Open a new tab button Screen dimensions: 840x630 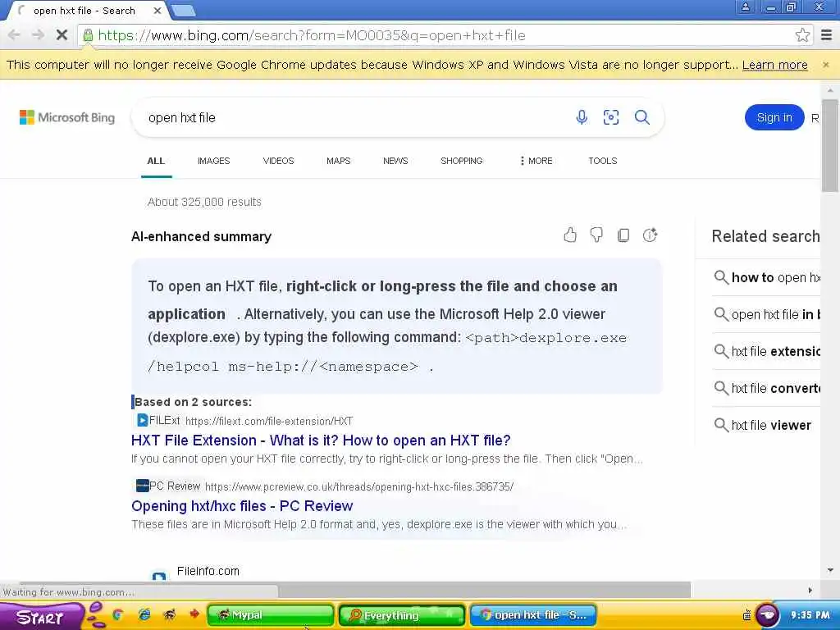point(184,10)
